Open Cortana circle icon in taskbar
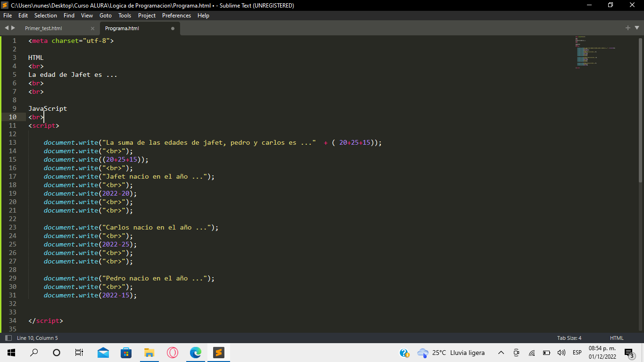This screenshot has width=644, height=362. [57, 353]
